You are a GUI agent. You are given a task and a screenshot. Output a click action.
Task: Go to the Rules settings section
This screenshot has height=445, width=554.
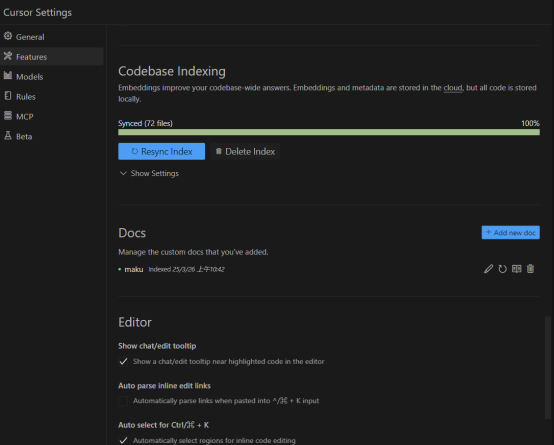point(52,96)
